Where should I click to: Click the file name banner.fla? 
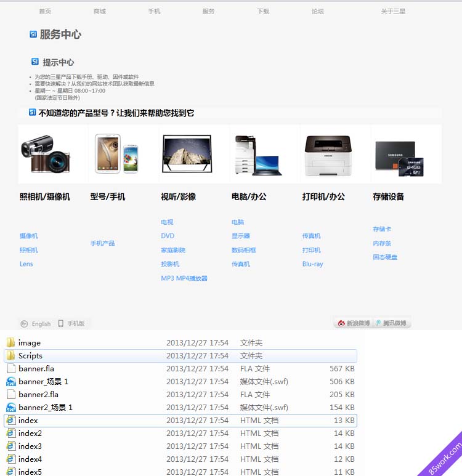(x=36, y=368)
